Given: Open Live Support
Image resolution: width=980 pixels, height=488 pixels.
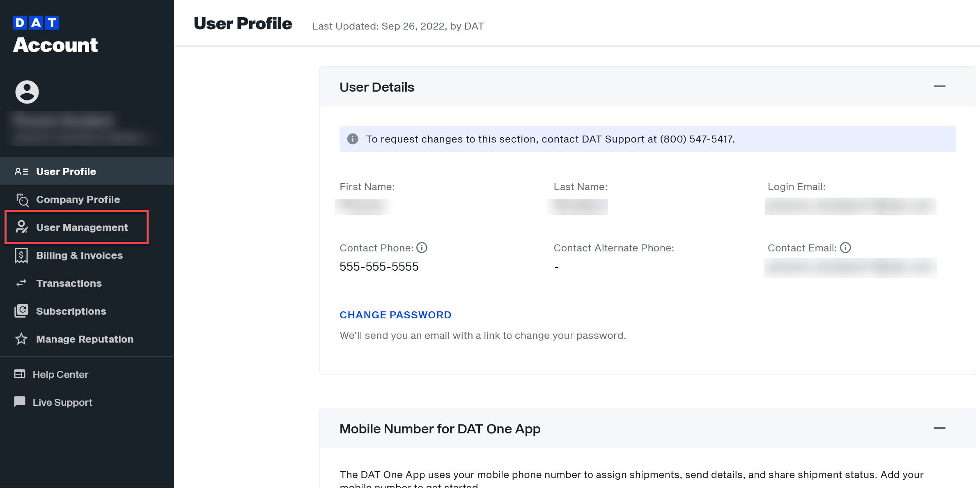Looking at the screenshot, I should pyautogui.click(x=62, y=402).
